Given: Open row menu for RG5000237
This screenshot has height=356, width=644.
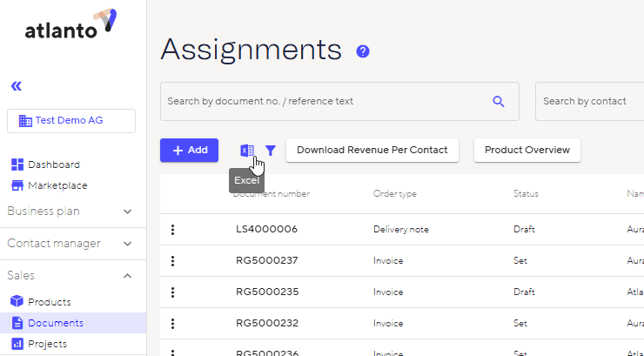Looking at the screenshot, I should [x=173, y=261].
